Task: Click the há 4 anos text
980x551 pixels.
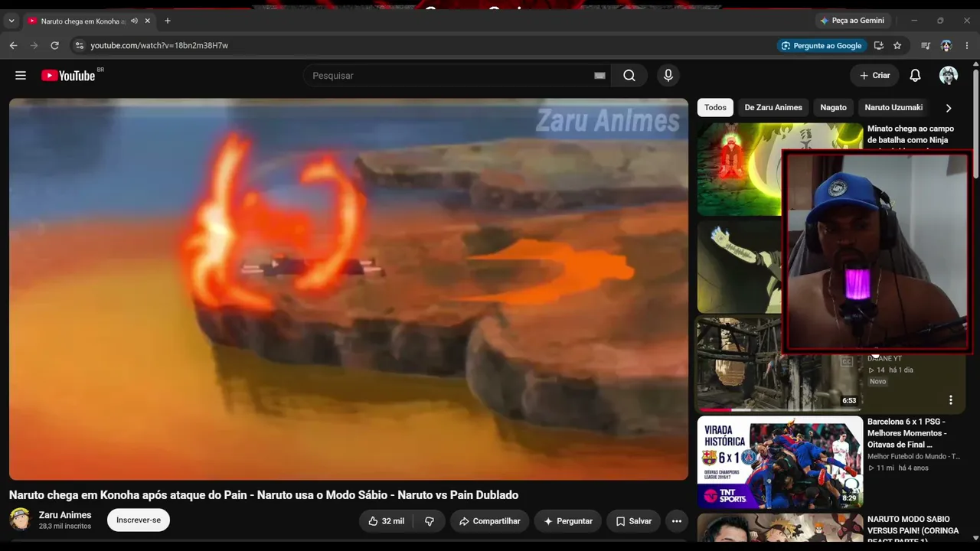Action: (913, 468)
